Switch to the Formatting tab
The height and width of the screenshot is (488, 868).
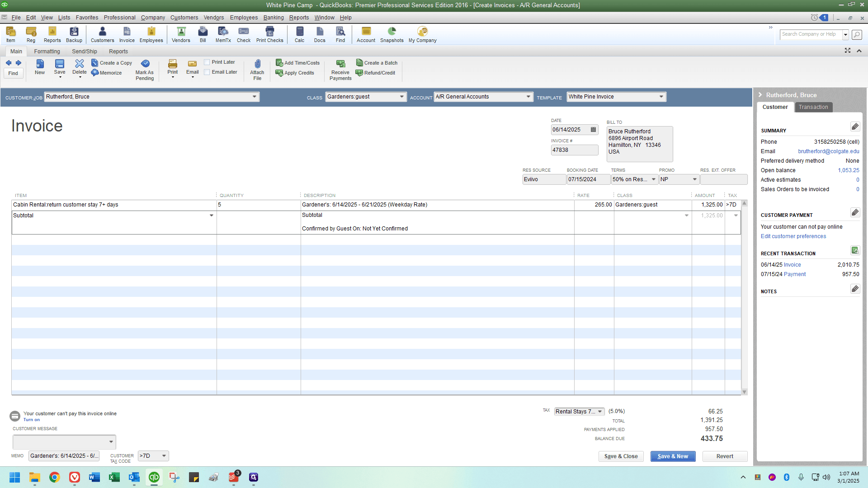point(47,52)
